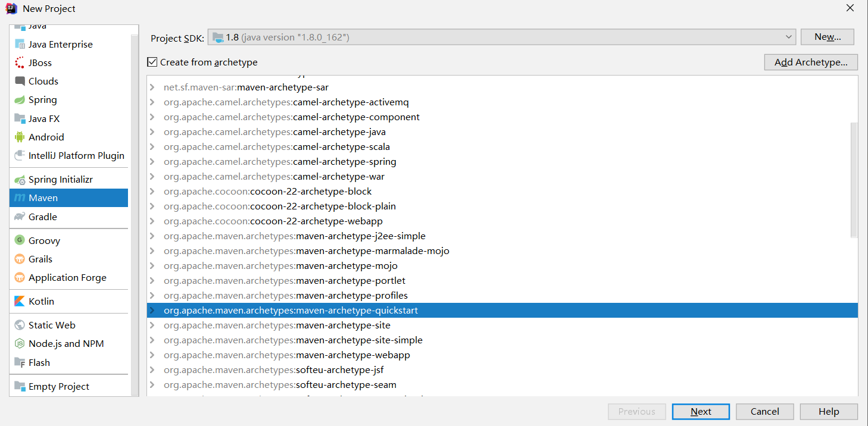868x426 pixels.
Task: Click the Clouds speech-bubble icon
Action: (20, 82)
